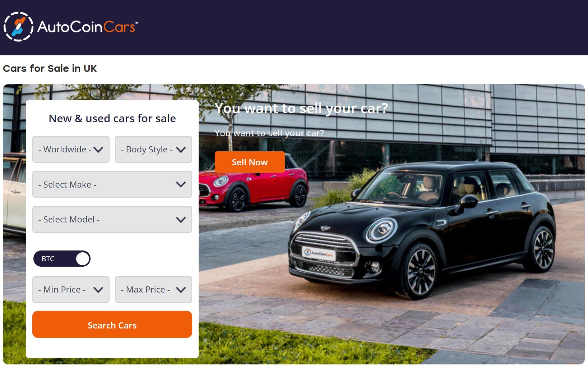
Task: Click the Sell Now button
Action: 250,162
